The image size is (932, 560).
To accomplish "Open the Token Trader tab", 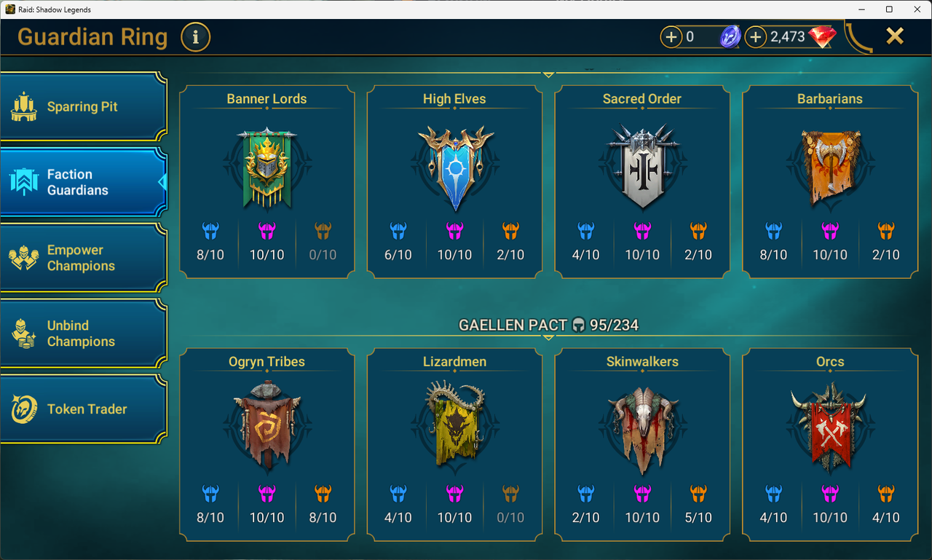I will 84,409.
